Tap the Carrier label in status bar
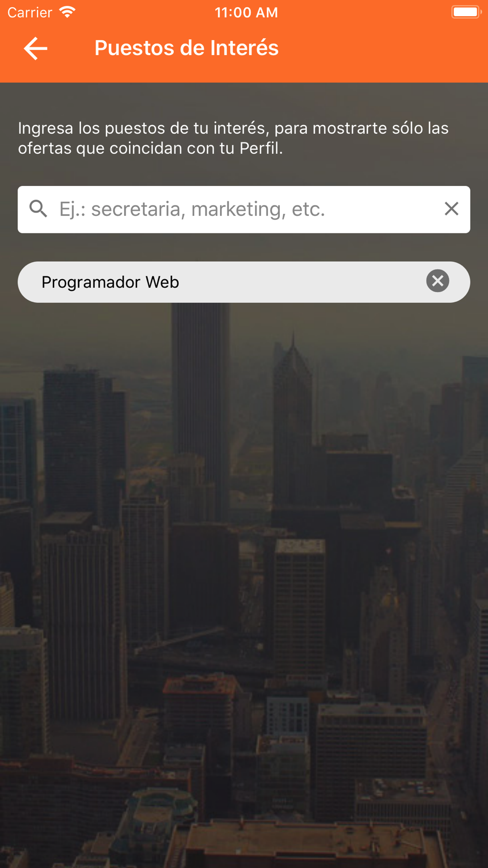488x868 pixels. [x=30, y=12]
